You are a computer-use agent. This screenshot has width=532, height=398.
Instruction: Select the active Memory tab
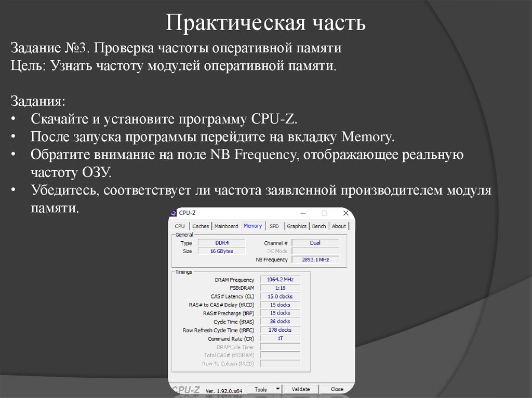pyautogui.click(x=252, y=226)
